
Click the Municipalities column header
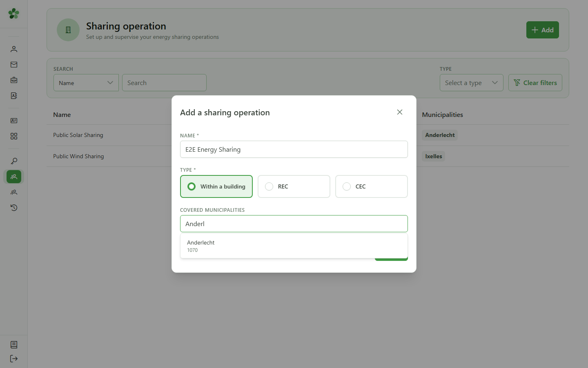click(x=443, y=114)
